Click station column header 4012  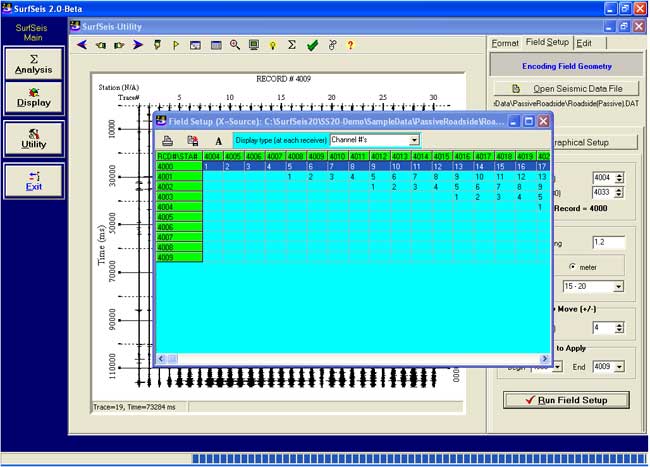pos(379,156)
